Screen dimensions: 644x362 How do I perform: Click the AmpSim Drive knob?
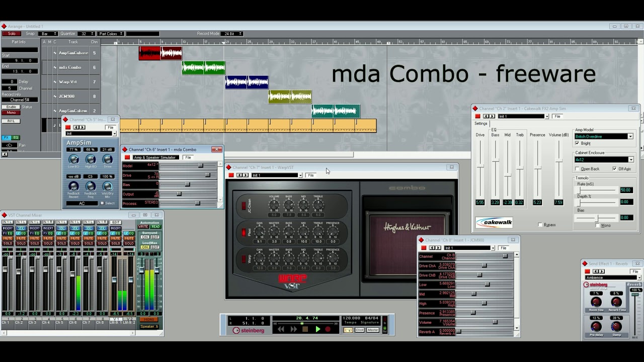107,159
